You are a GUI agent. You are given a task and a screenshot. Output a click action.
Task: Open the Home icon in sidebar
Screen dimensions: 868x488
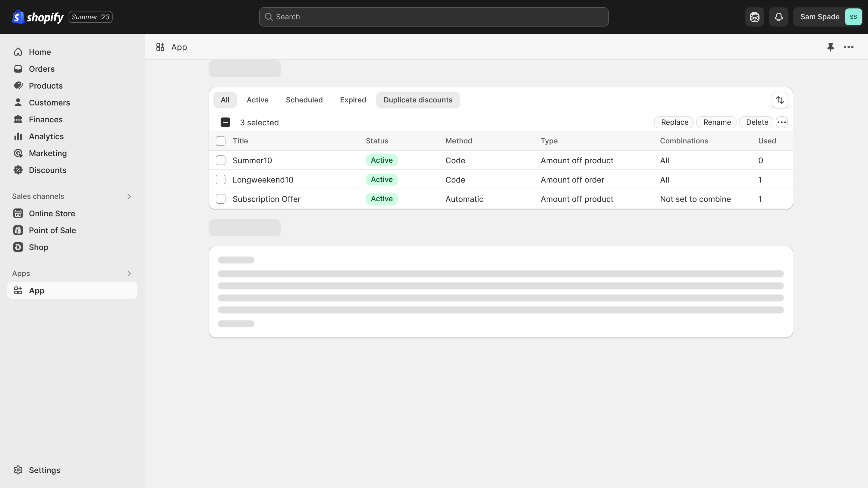coord(18,52)
